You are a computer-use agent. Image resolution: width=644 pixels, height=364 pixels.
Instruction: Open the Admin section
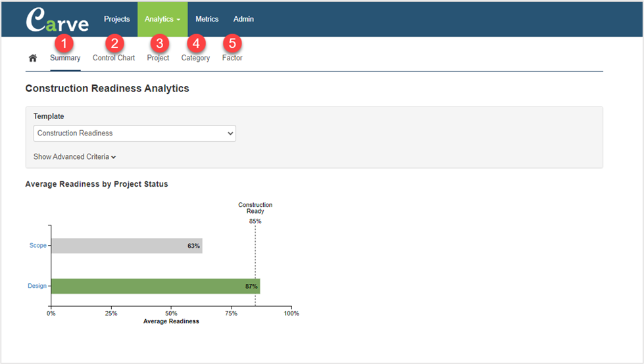(x=243, y=19)
